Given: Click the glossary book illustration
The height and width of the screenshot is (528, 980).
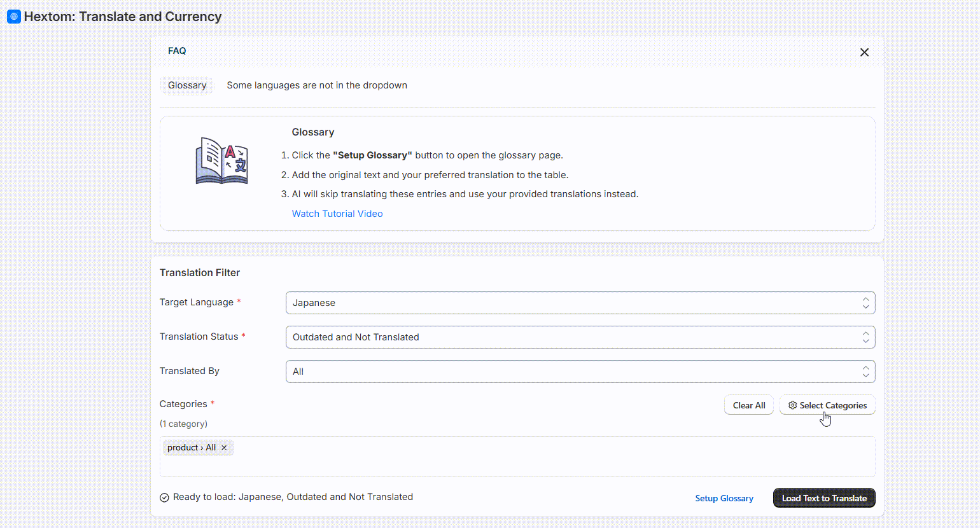Looking at the screenshot, I should coord(221,161).
